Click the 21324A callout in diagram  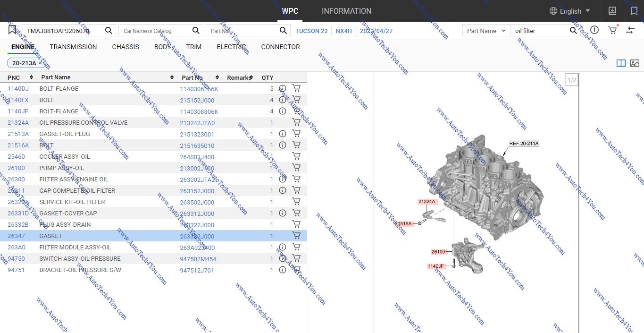(427, 202)
